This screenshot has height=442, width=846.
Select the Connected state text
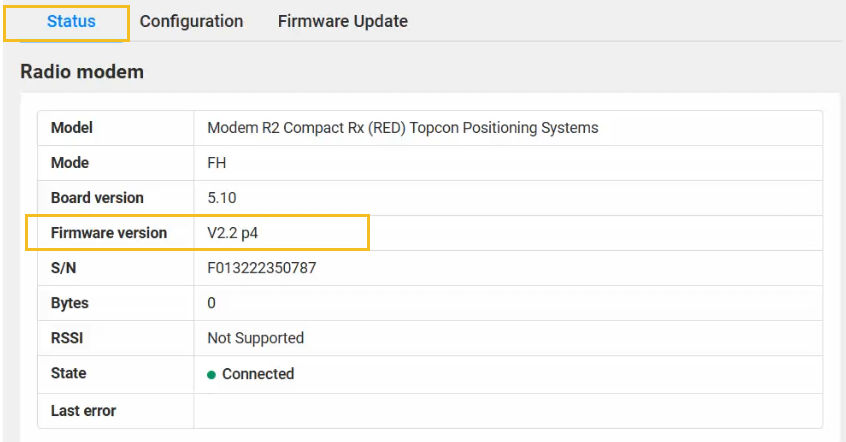(258, 374)
